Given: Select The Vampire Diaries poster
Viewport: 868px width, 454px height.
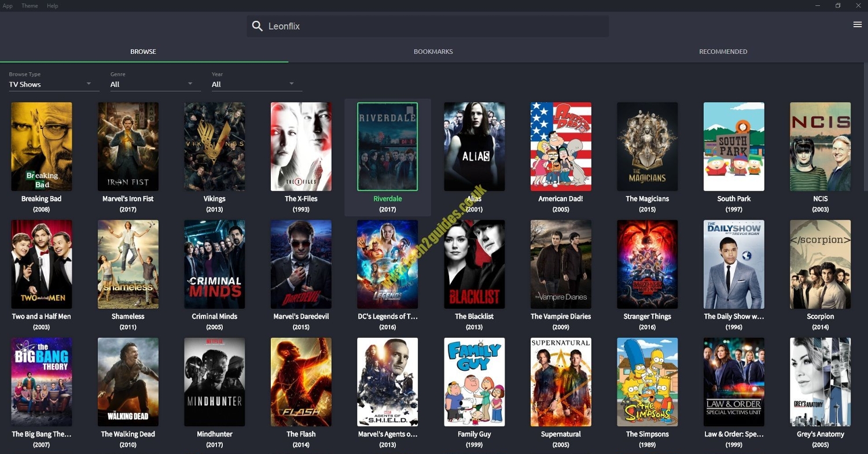Looking at the screenshot, I should pos(561,264).
